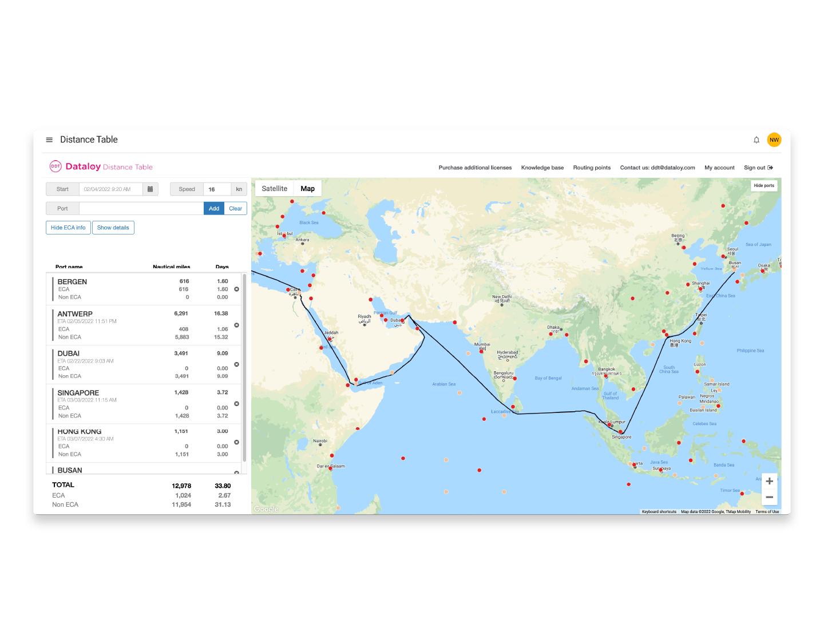
Task: Click SINGAPORE ETA 03/03/2022 11:15 AM
Action: [87, 400]
